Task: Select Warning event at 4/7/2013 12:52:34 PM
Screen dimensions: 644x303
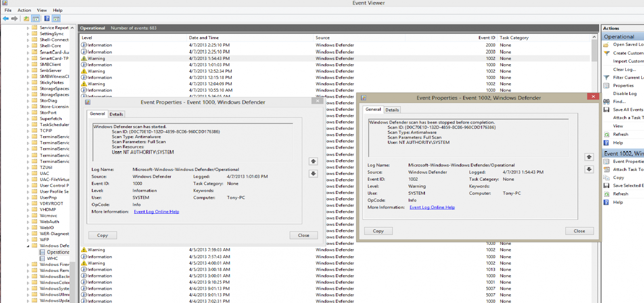Action: click(x=335, y=71)
